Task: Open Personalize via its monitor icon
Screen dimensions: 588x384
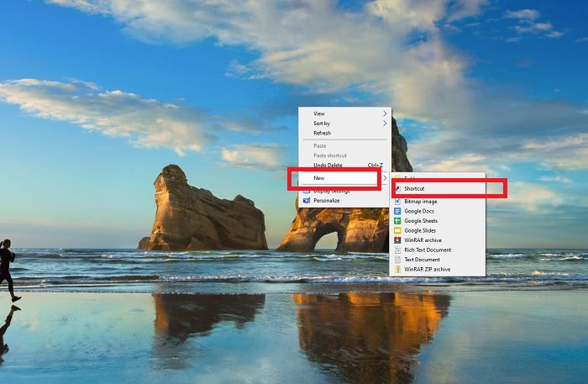Action: [x=307, y=201]
